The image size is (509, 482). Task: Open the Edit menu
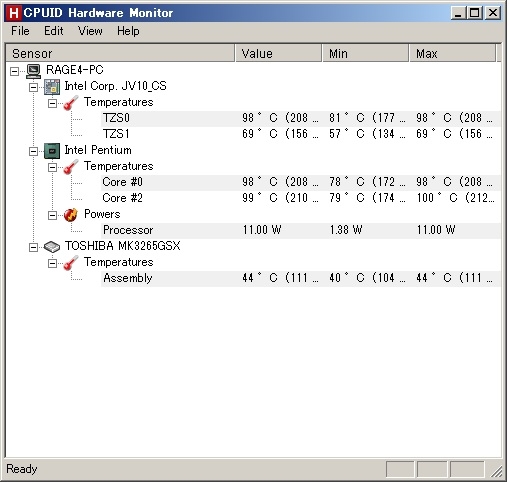pos(54,31)
